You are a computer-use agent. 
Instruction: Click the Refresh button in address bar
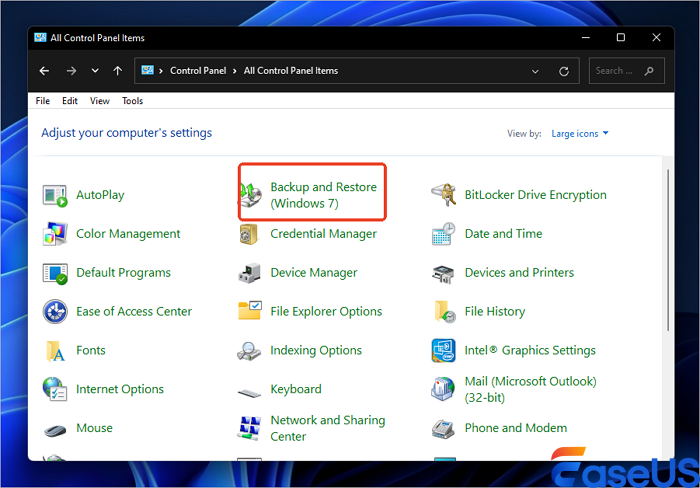tap(565, 71)
